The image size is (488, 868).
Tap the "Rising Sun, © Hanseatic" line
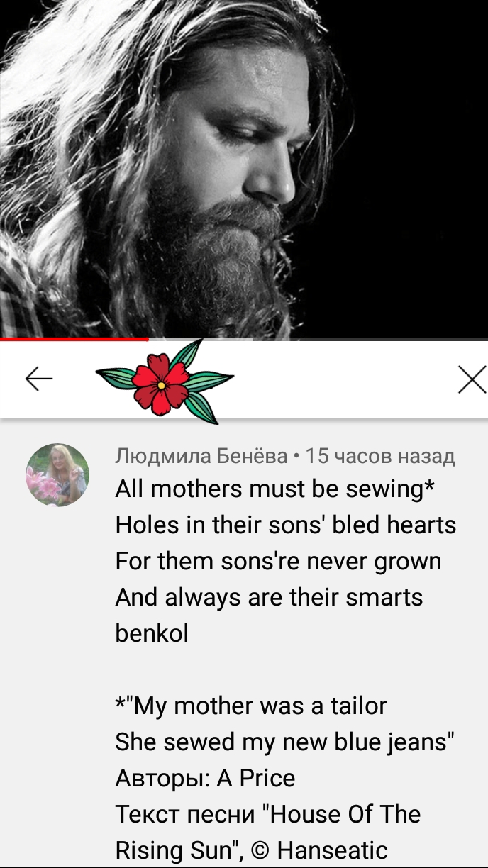pyautogui.click(x=251, y=850)
